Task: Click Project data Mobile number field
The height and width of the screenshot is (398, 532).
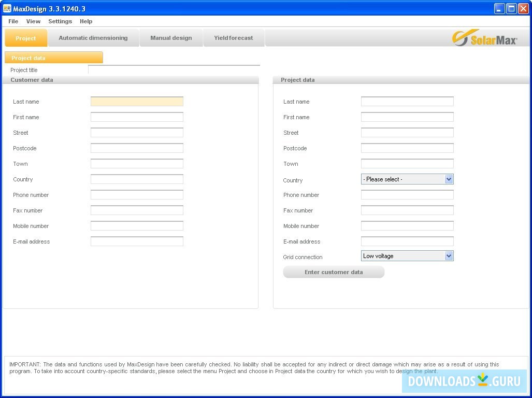Action: click(407, 226)
